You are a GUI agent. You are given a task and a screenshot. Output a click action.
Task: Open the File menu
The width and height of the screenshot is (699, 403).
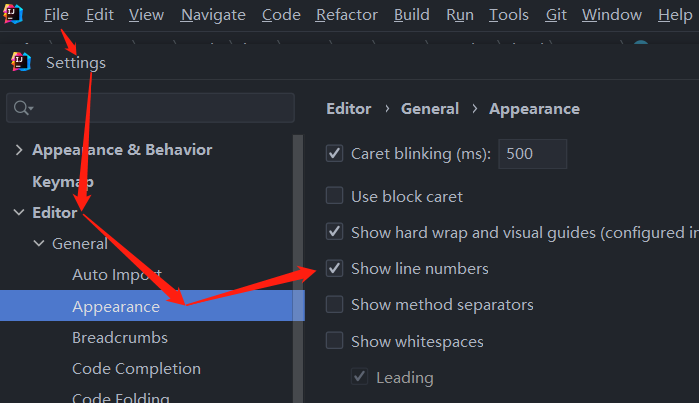(x=57, y=15)
